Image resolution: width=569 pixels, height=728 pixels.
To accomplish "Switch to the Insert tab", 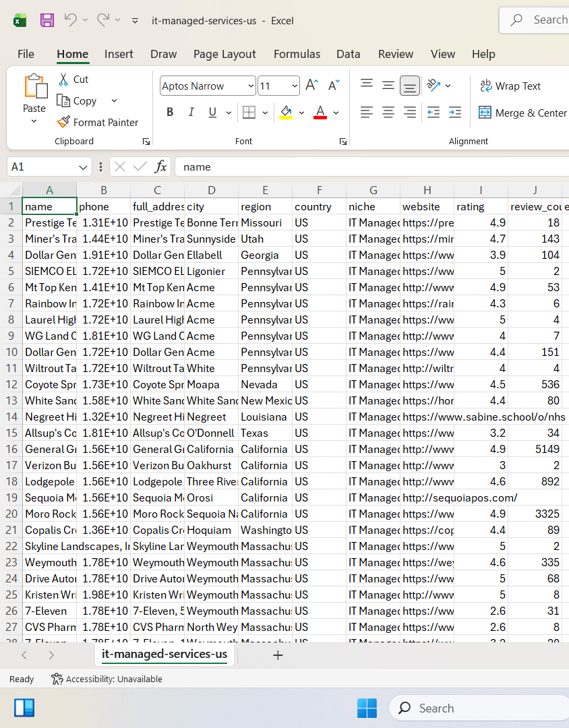I will click(119, 54).
